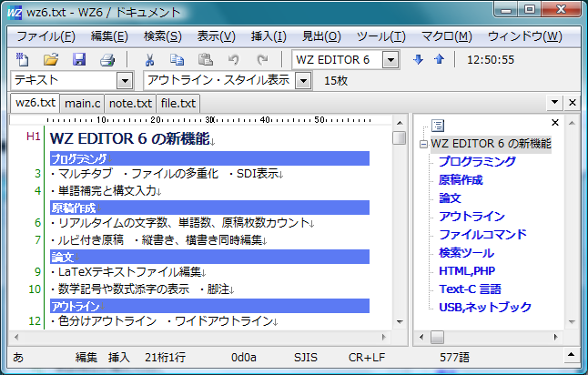
Task: Paste clipboard with the paste icon
Action: (206, 59)
